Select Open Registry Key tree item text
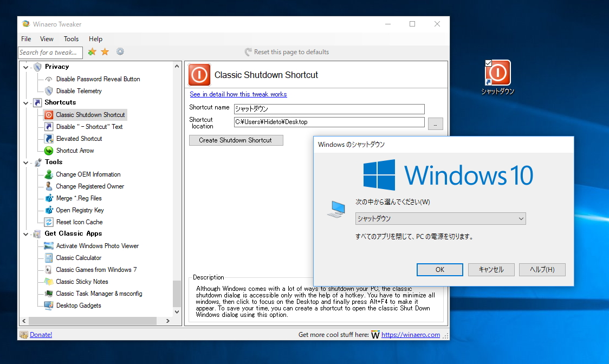This screenshot has height=364, width=609. click(80, 210)
